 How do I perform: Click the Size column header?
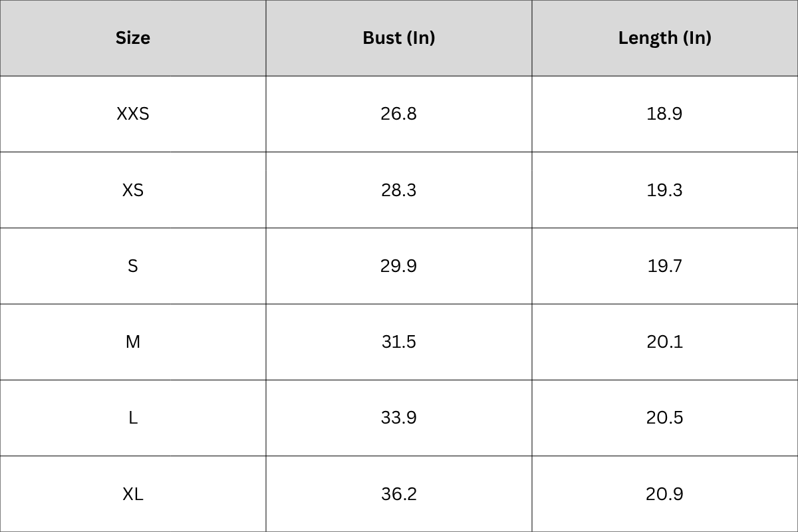[133, 38]
